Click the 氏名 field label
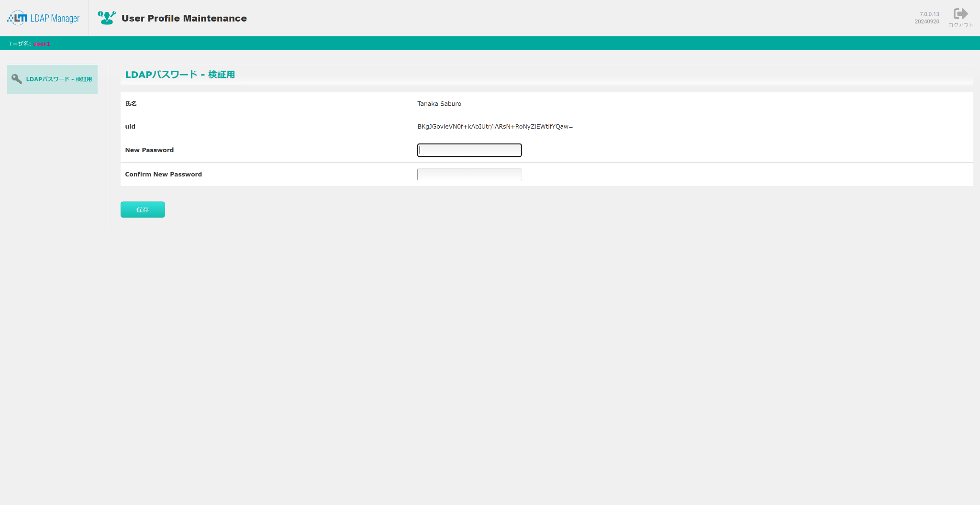980x505 pixels. pyautogui.click(x=131, y=104)
